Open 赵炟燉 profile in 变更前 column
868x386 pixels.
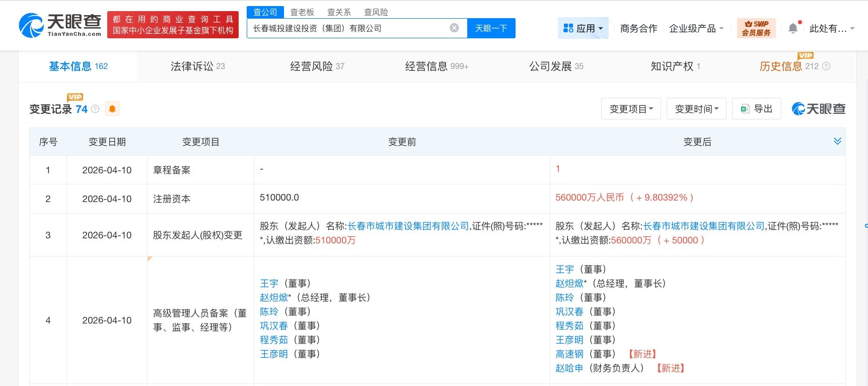pos(274,297)
